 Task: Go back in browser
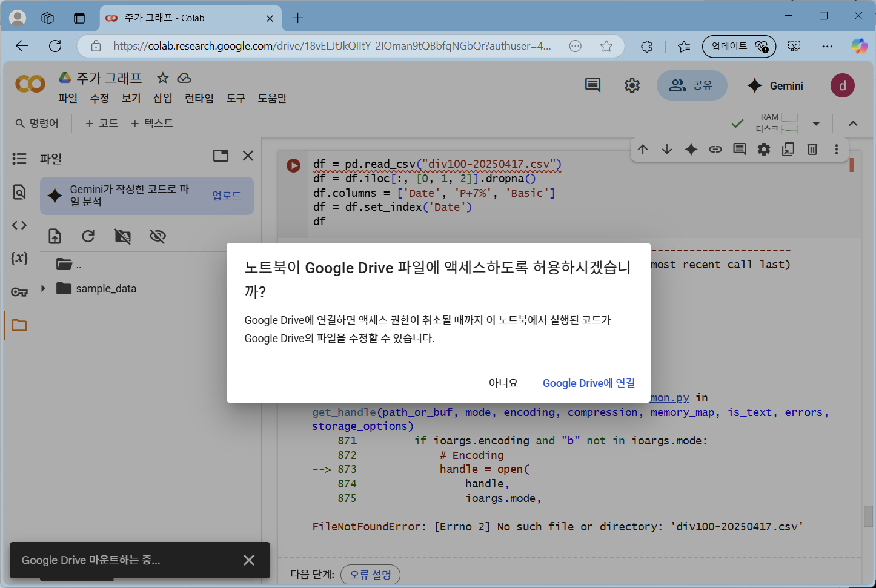point(22,46)
